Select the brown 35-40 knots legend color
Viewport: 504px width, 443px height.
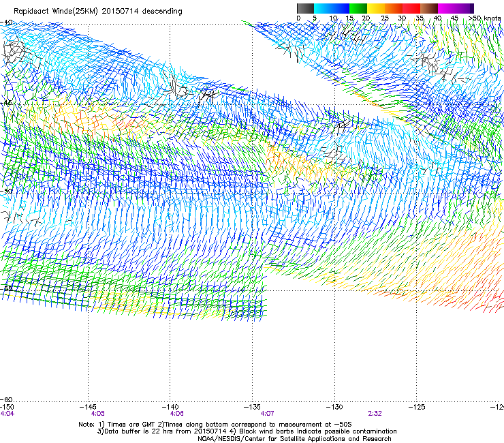(x=429, y=8)
